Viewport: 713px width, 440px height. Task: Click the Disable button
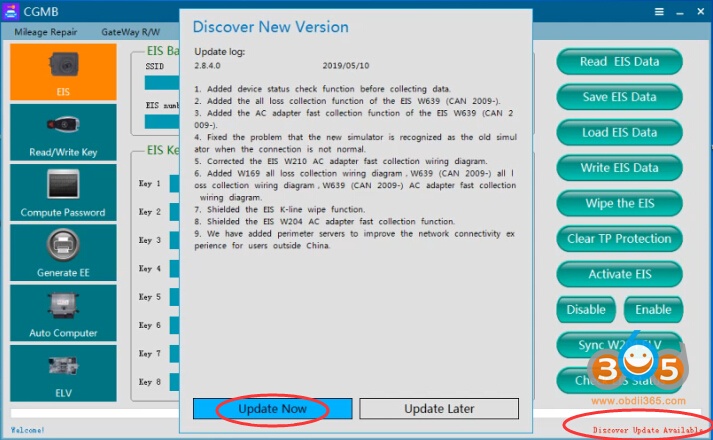586,310
